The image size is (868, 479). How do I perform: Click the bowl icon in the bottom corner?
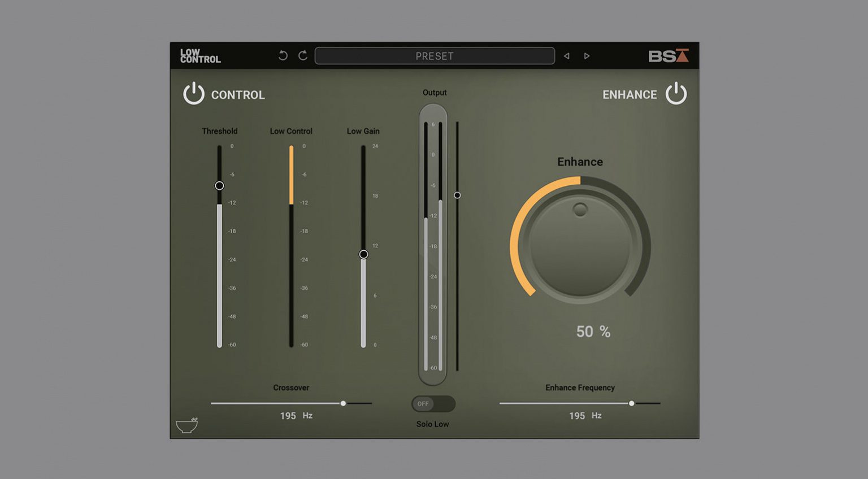pos(187,426)
